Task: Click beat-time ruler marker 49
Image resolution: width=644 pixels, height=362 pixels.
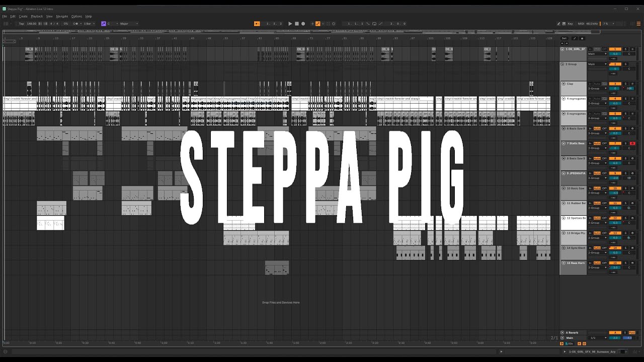Action: click(x=210, y=38)
